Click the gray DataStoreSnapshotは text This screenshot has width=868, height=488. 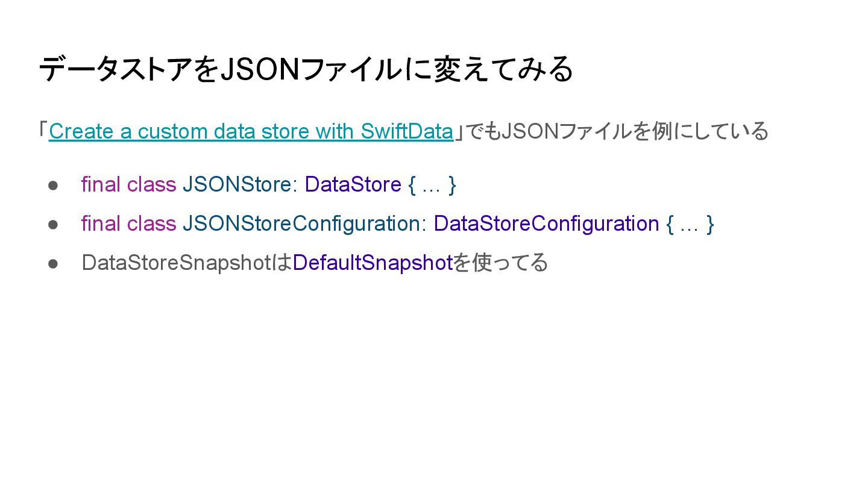[x=186, y=263]
